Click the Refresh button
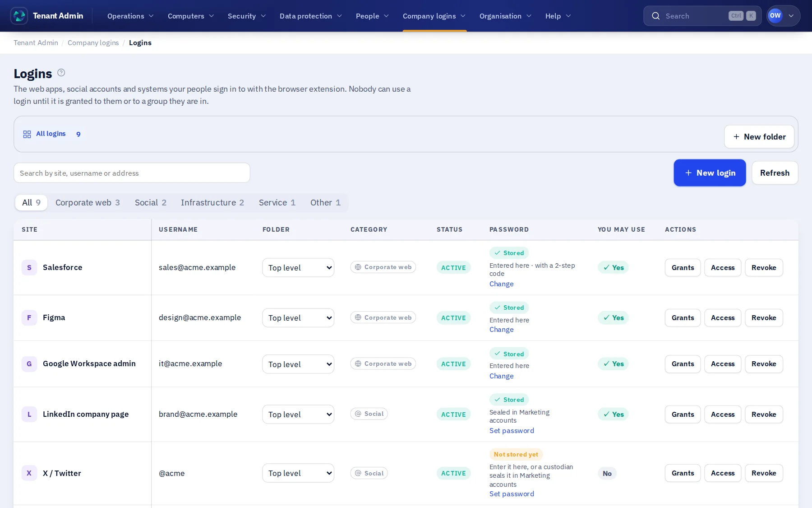This screenshot has width=812, height=508. tap(775, 172)
